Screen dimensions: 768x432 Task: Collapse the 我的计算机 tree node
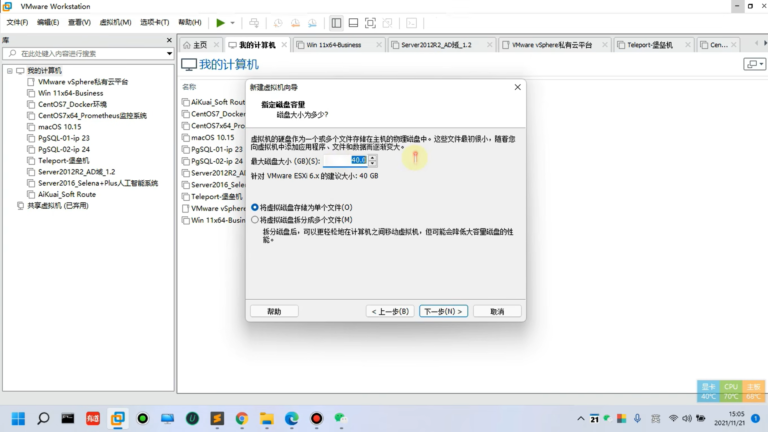point(10,71)
